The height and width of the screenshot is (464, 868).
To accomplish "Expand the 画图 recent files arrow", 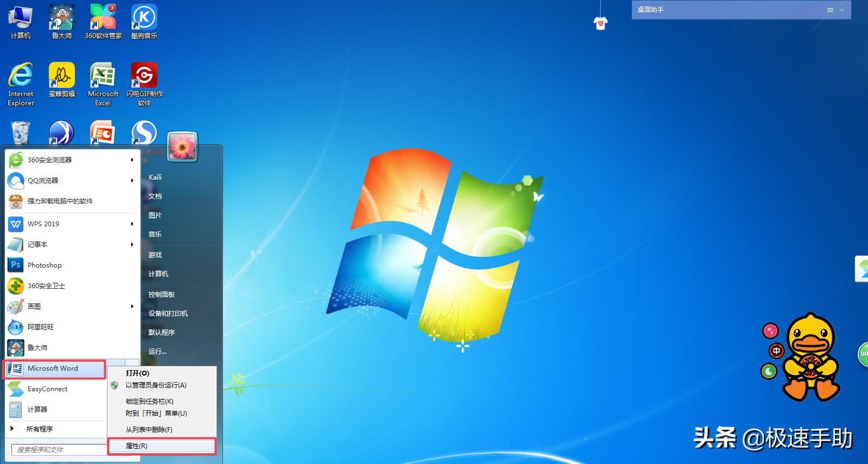I will click(x=132, y=307).
